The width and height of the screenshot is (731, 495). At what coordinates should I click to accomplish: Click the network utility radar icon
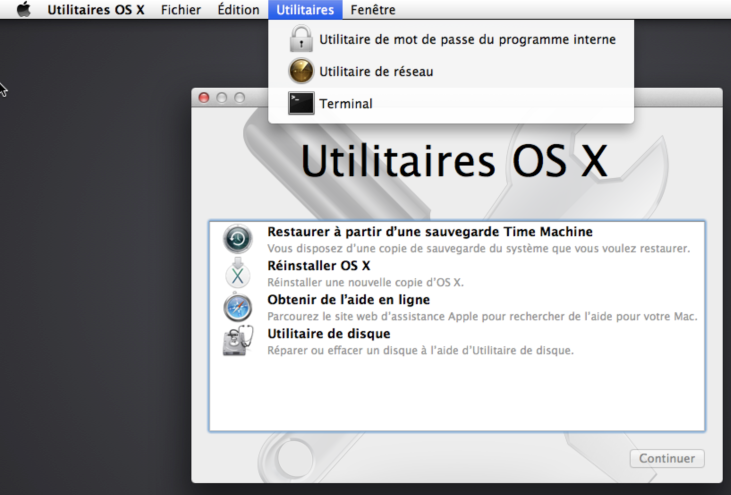(301, 71)
